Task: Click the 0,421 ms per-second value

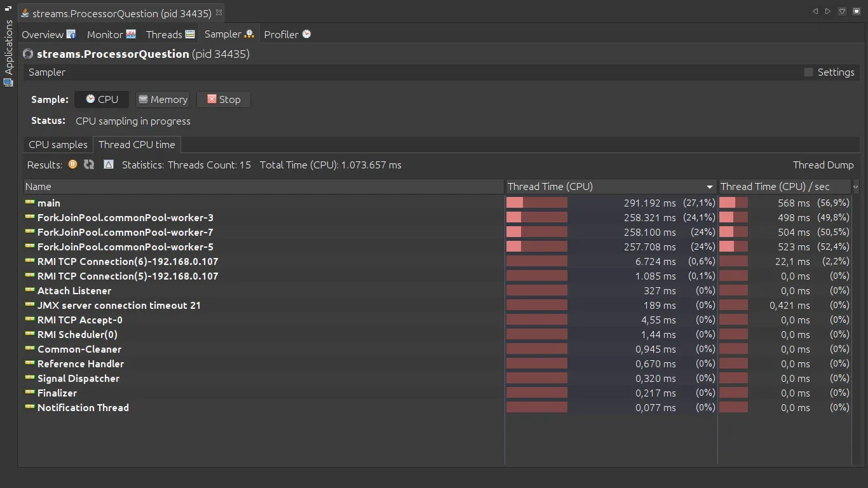Action: point(789,306)
